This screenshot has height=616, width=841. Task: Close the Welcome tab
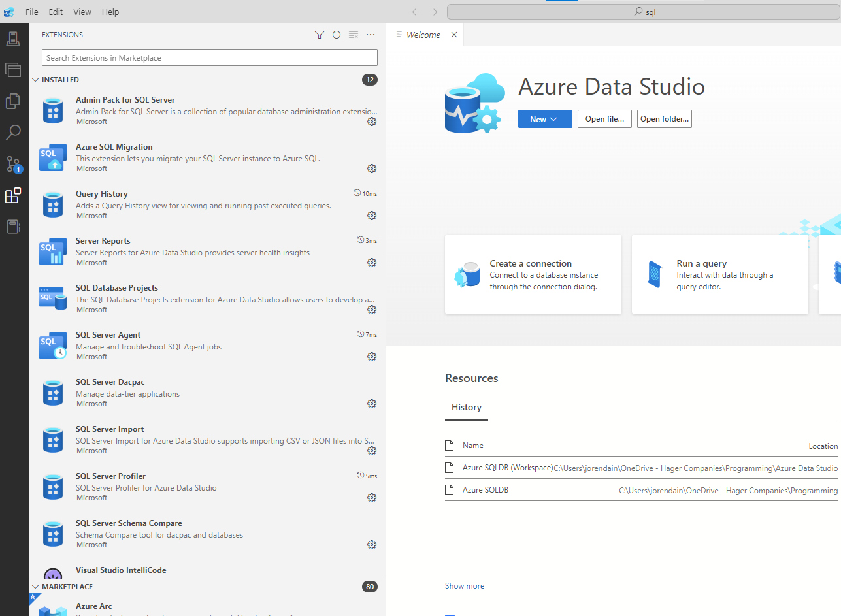[x=454, y=35]
